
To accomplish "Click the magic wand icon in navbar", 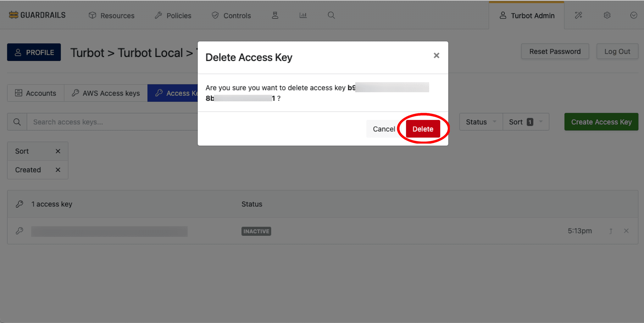I will tap(579, 15).
